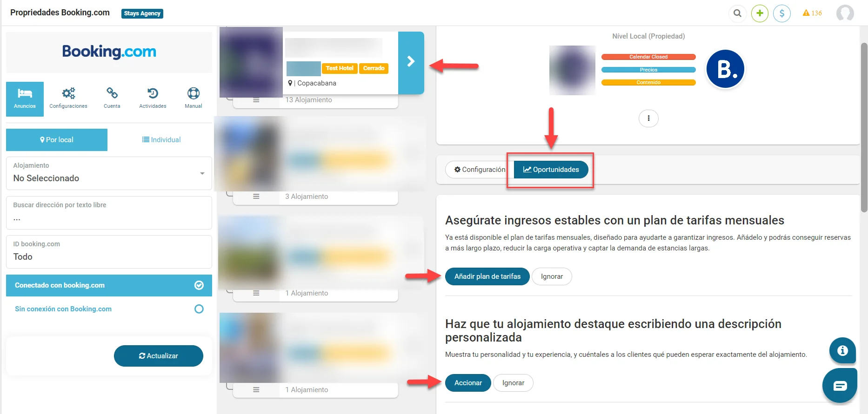The image size is (868, 414).
Task: Open the info help floating button
Action: point(842,350)
